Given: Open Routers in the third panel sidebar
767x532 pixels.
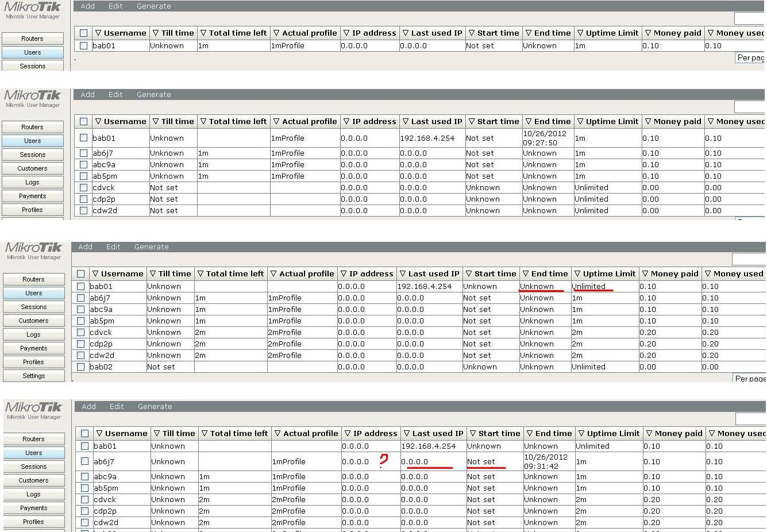Looking at the screenshot, I should [x=33, y=279].
